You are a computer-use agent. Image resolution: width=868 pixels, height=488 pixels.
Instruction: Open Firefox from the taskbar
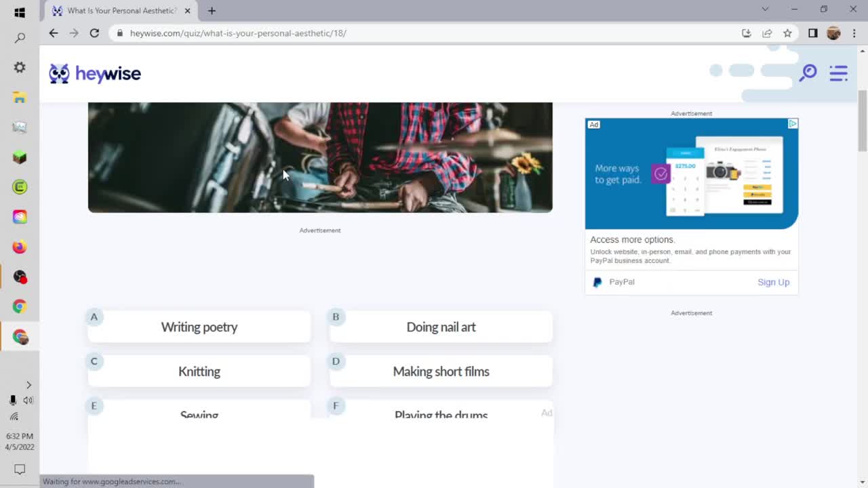click(x=20, y=247)
